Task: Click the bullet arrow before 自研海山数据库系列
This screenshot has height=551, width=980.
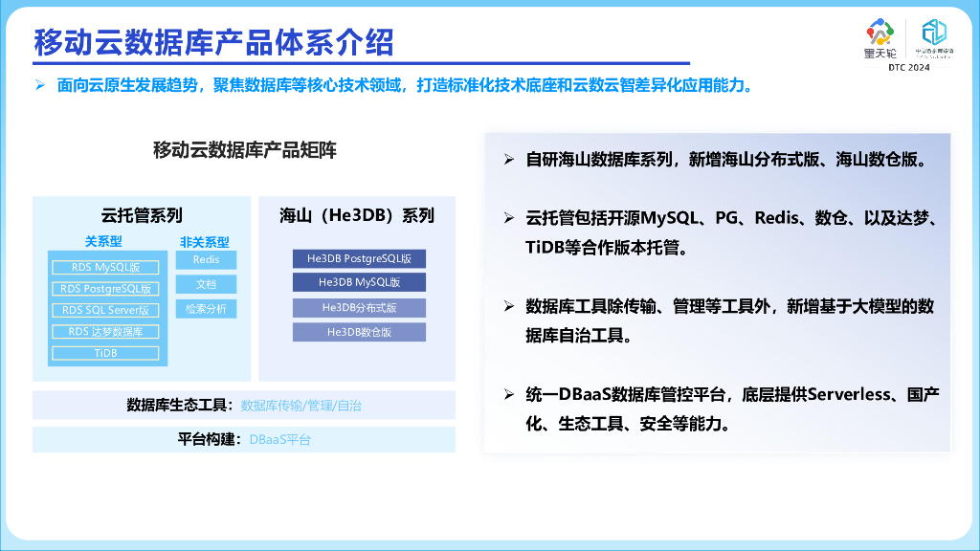Action: (509, 160)
